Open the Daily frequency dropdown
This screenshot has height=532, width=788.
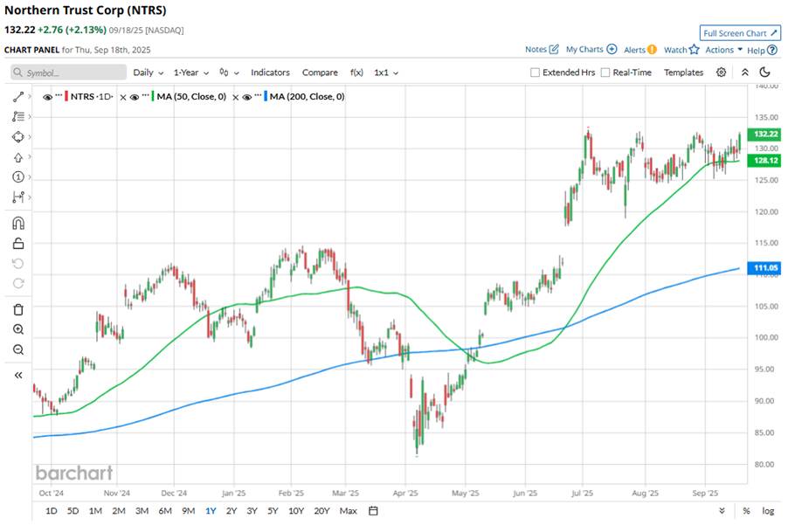tap(149, 73)
